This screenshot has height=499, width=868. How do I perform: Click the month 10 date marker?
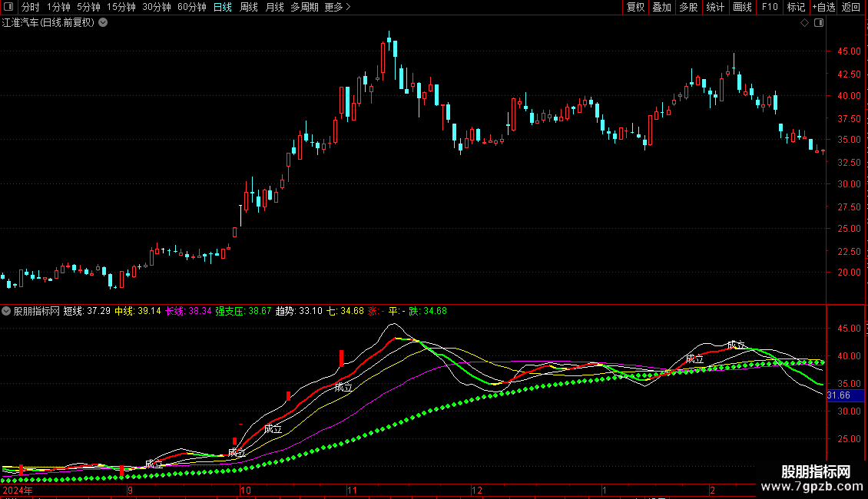coord(245,490)
